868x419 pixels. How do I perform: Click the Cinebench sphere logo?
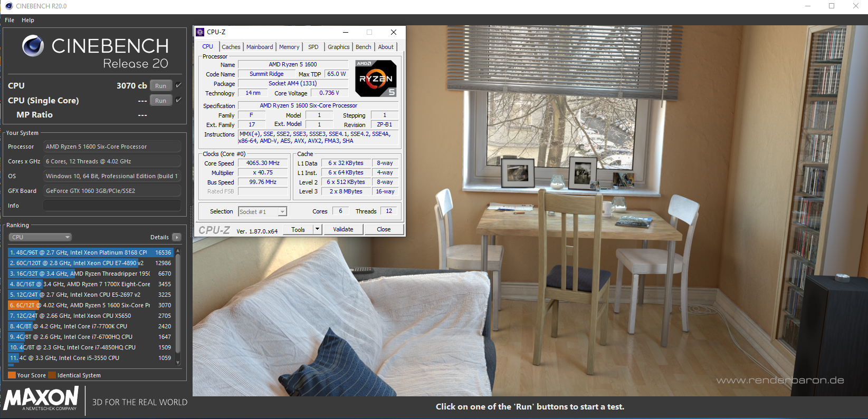click(33, 46)
